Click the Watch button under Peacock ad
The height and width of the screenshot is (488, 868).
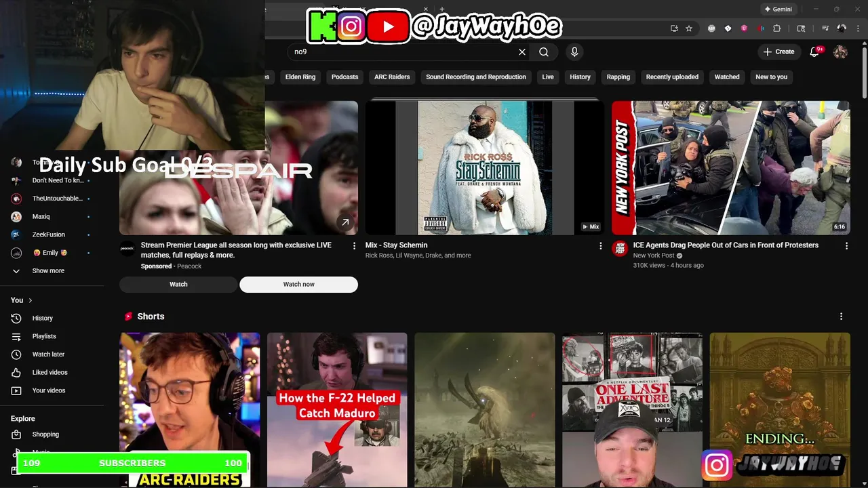click(x=178, y=285)
